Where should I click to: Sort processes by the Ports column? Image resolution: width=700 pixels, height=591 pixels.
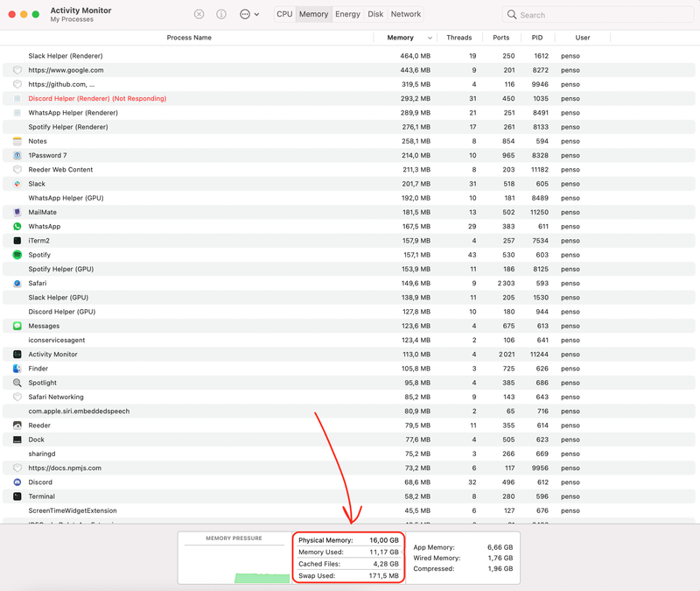coord(500,38)
